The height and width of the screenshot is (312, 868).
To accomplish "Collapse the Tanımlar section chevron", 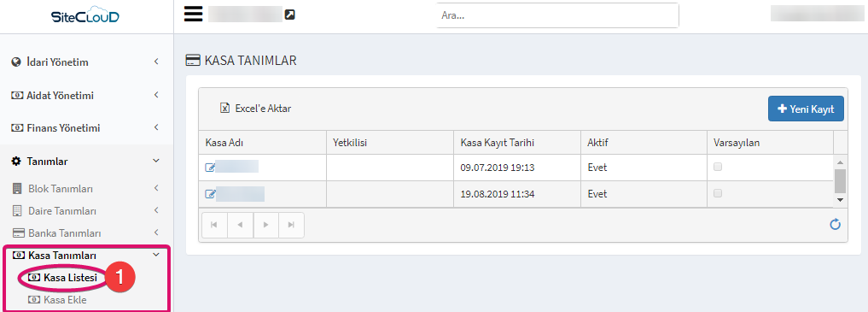I will (156, 161).
